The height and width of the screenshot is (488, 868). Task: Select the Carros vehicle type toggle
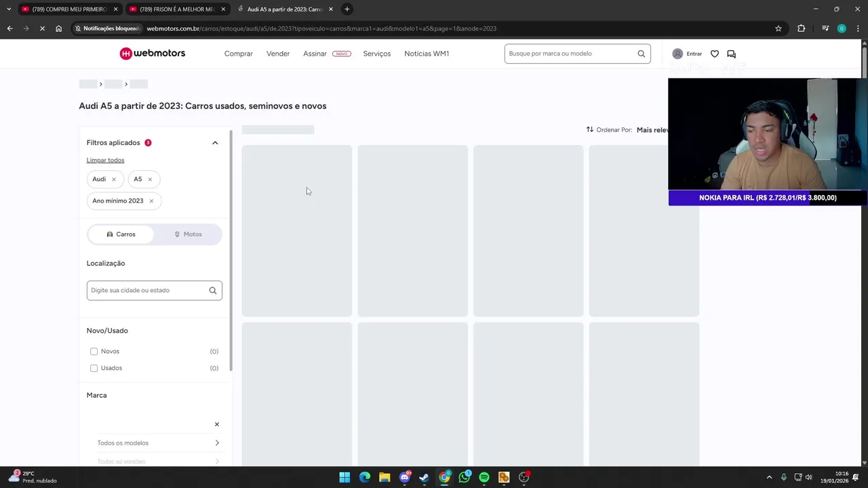click(x=121, y=234)
